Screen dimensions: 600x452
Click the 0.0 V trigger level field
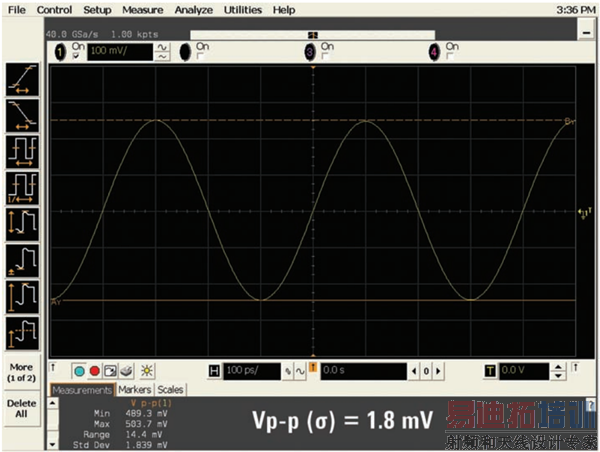[524, 371]
